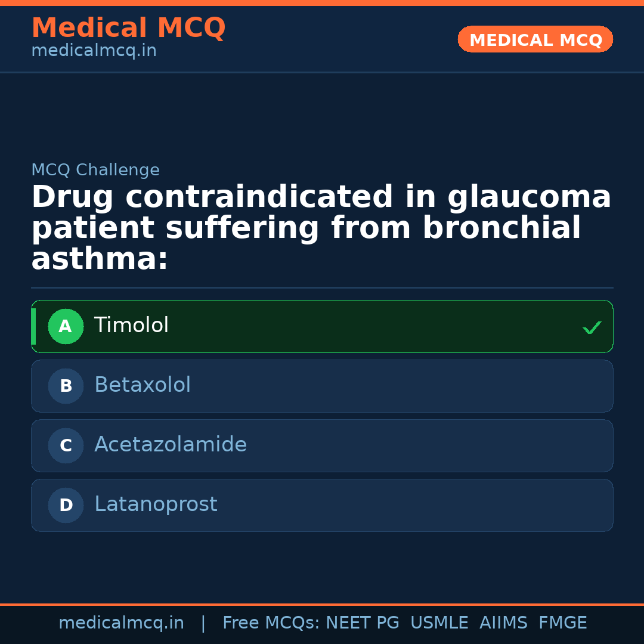Open the Medical MCQ header title
This screenshot has height=644, width=644.
pos(128,28)
